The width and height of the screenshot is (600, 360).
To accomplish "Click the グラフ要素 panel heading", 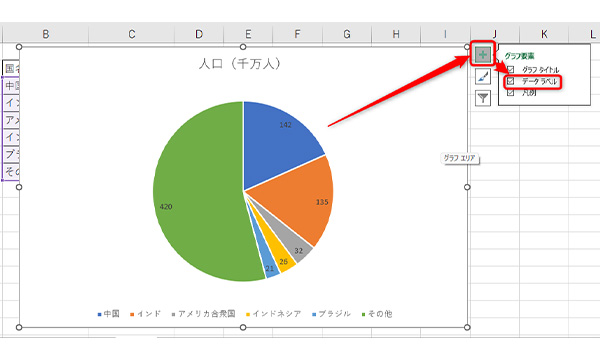I will click(x=519, y=56).
